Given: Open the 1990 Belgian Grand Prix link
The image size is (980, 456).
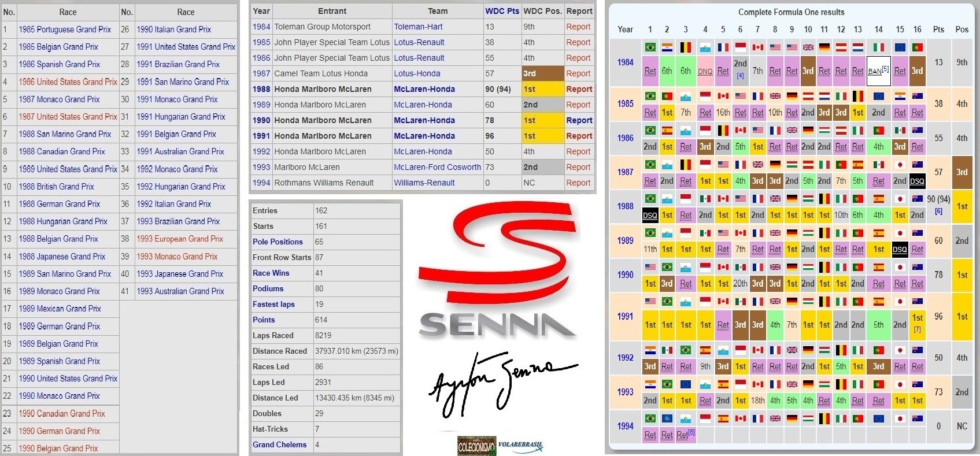Looking at the screenshot, I should coord(58,448).
